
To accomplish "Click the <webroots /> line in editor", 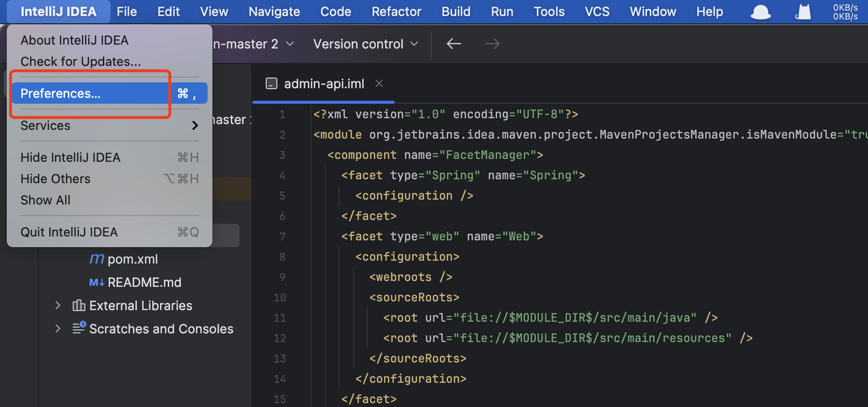I will tap(411, 277).
